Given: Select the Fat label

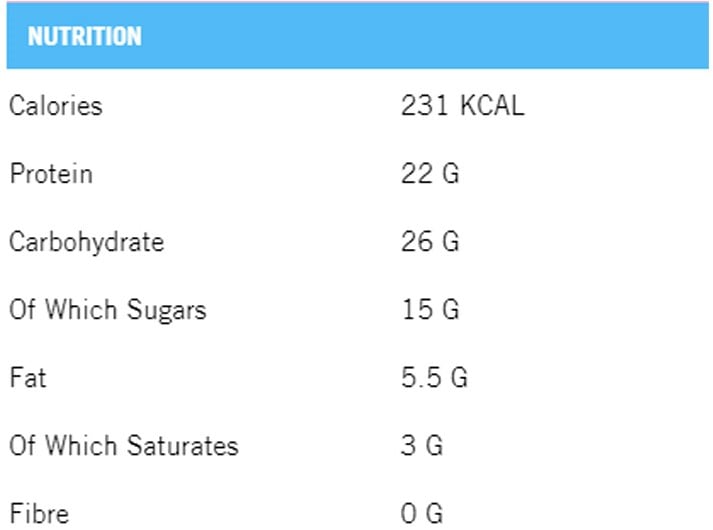Looking at the screenshot, I should pos(28,378).
